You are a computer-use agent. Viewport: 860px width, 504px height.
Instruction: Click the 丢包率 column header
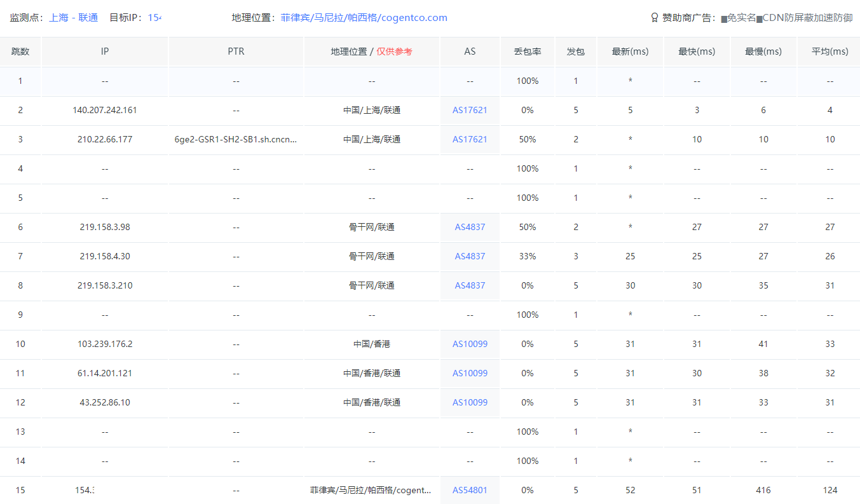pos(528,51)
